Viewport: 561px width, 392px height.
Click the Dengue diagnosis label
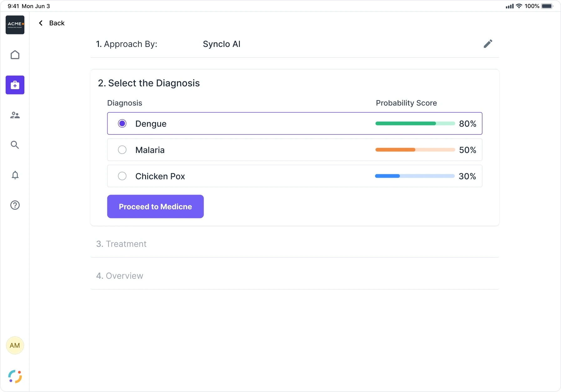pyautogui.click(x=151, y=124)
